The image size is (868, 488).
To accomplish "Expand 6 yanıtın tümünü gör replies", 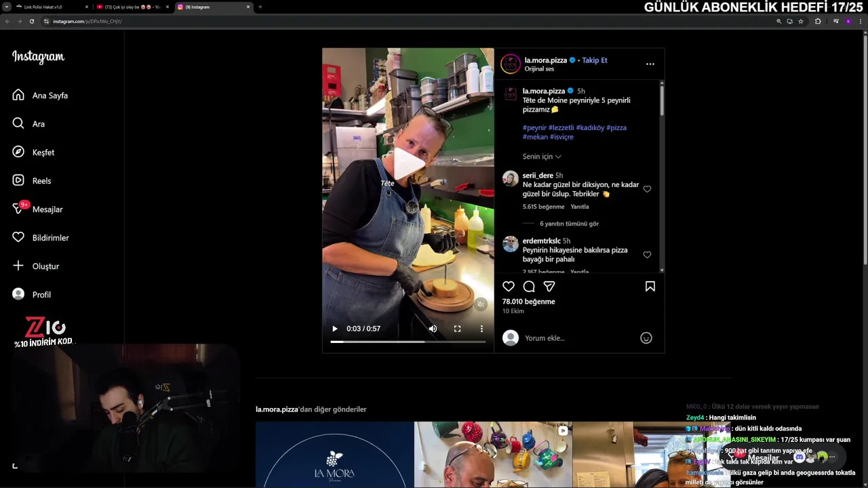I will pos(569,224).
